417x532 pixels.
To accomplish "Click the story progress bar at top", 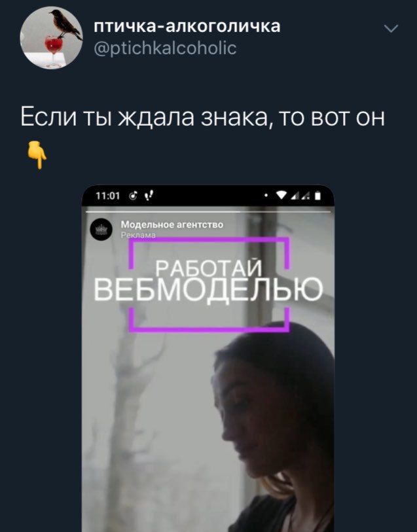I will (208, 212).
